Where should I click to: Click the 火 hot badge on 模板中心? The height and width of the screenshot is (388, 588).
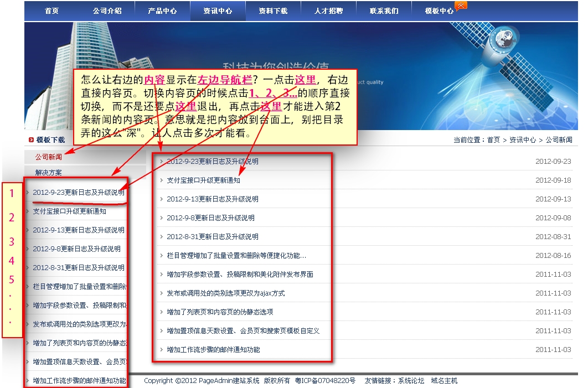coord(461,6)
